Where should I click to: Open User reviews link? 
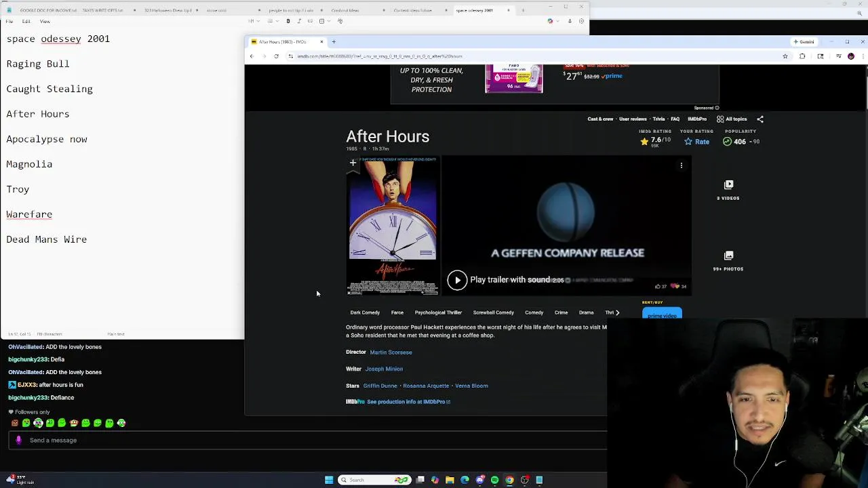pos(633,119)
